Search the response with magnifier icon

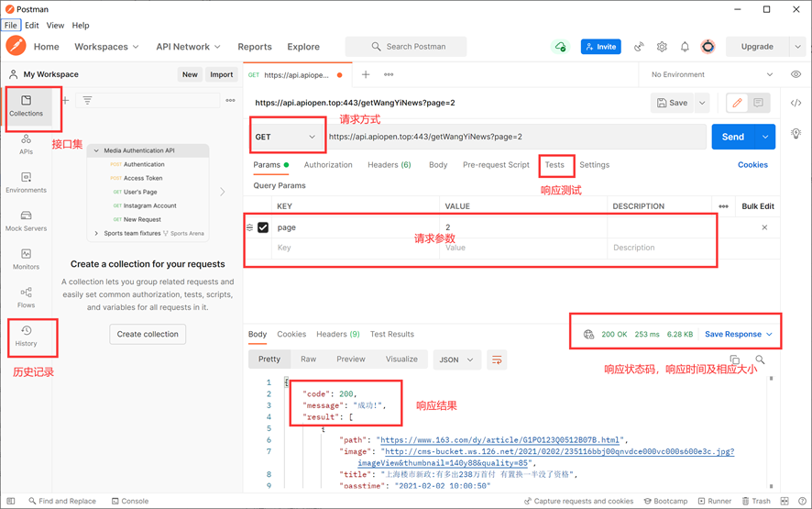[760, 360]
